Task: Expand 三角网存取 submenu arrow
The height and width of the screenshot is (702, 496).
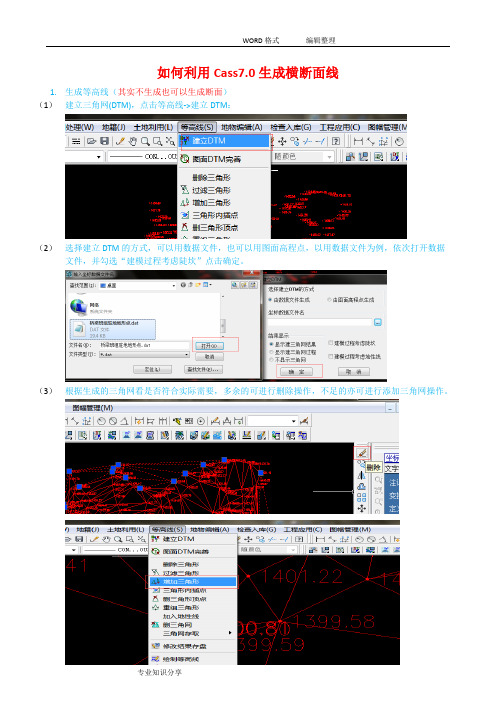Action: 230,633
